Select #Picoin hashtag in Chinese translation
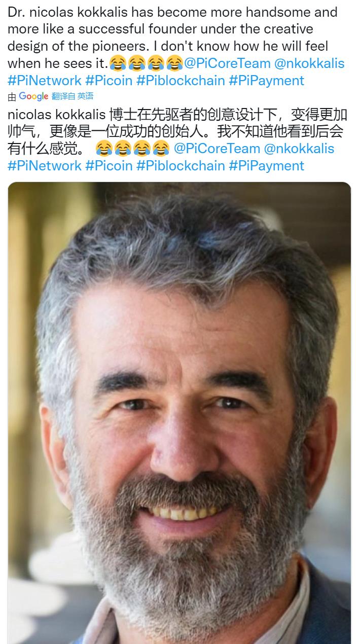Image resolution: width=356 pixels, height=644 pixels. pos(109,165)
